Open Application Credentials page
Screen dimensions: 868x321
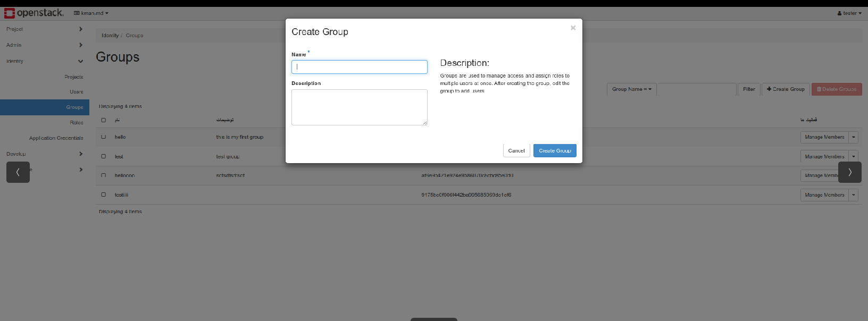[x=56, y=138]
